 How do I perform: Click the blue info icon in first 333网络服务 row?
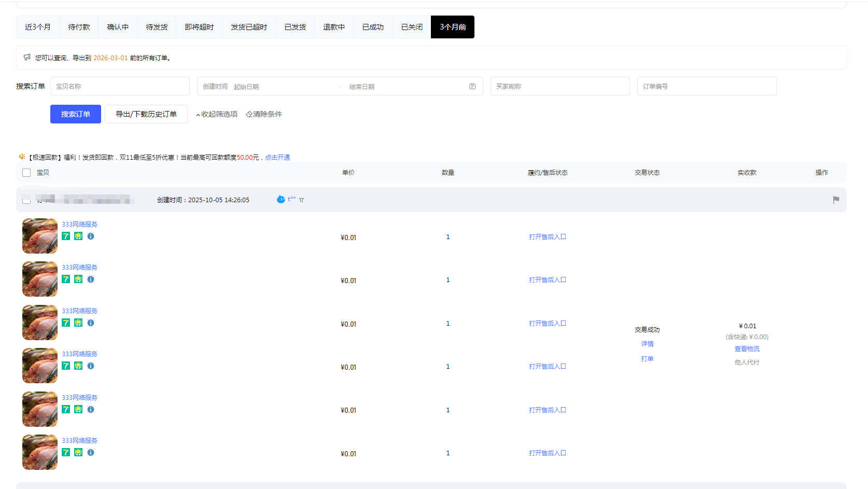91,236
